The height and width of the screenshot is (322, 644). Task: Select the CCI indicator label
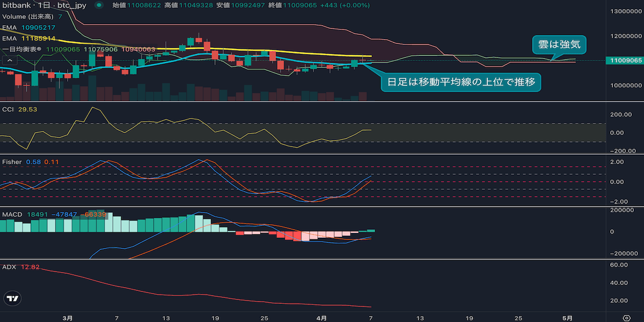(8, 109)
